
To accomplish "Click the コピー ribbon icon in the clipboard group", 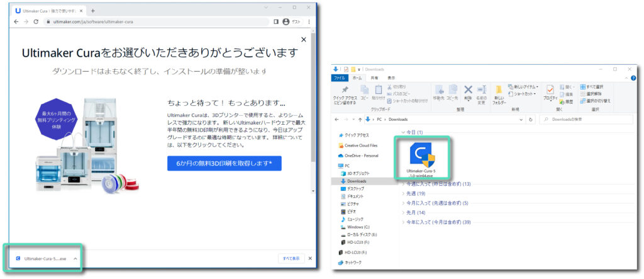I will (x=364, y=93).
